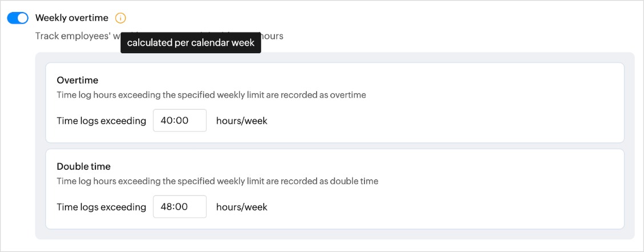This screenshot has width=644, height=252.
Task: Click the description ending 'recorded as overtime'
Action: pos(211,95)
